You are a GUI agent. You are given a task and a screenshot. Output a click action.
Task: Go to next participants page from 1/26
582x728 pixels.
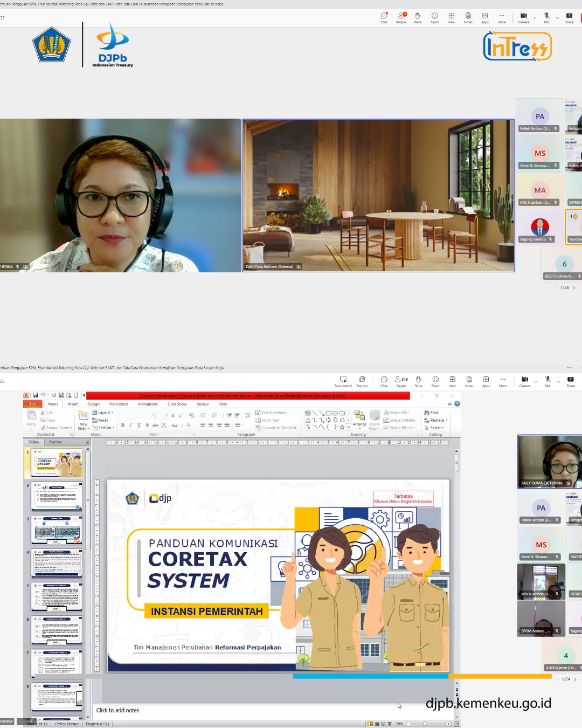[574, 288]
